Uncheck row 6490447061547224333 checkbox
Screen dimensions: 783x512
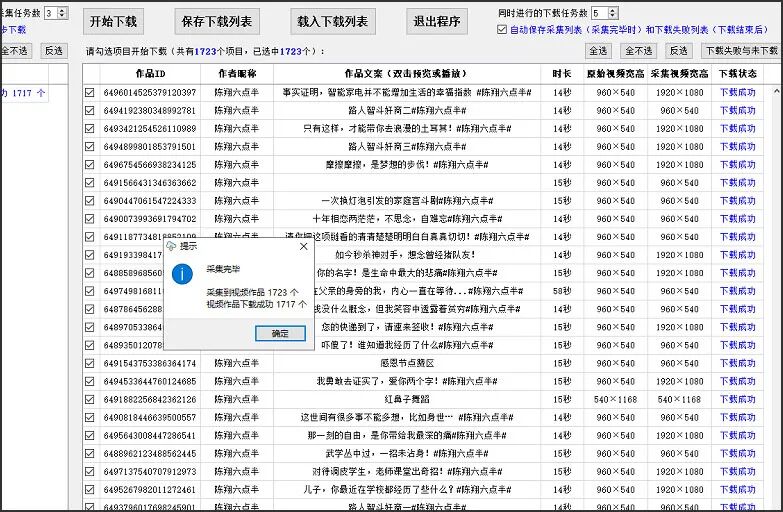pos(90,201)
